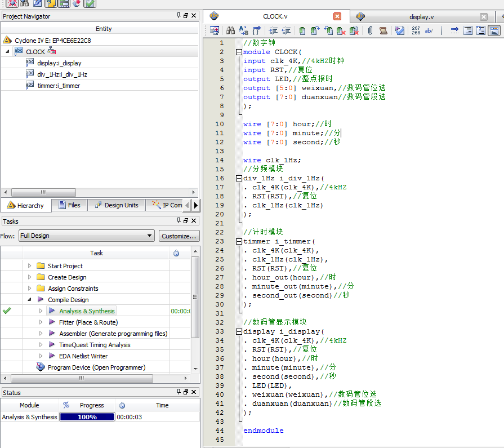Click stacked bookmarks icon with red X
Viewport: 504px width, 448px height.
pyautogui.click(x=354, y=30)
